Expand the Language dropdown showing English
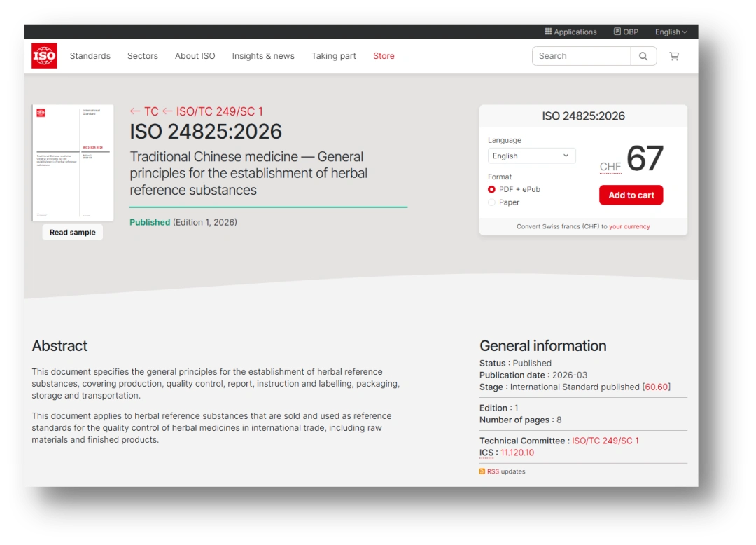Viewport: 756px width, 545px height. pyautogui.click(x=531, y=156)
